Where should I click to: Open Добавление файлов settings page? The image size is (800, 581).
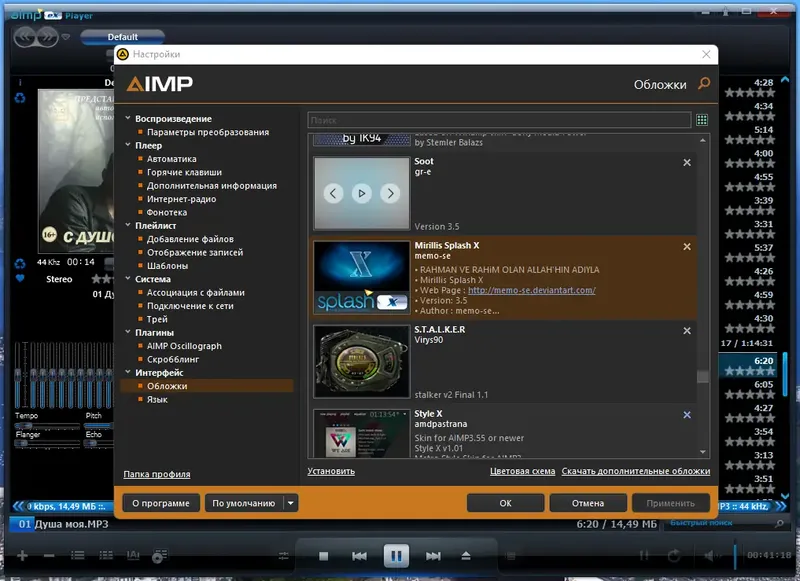190,239
